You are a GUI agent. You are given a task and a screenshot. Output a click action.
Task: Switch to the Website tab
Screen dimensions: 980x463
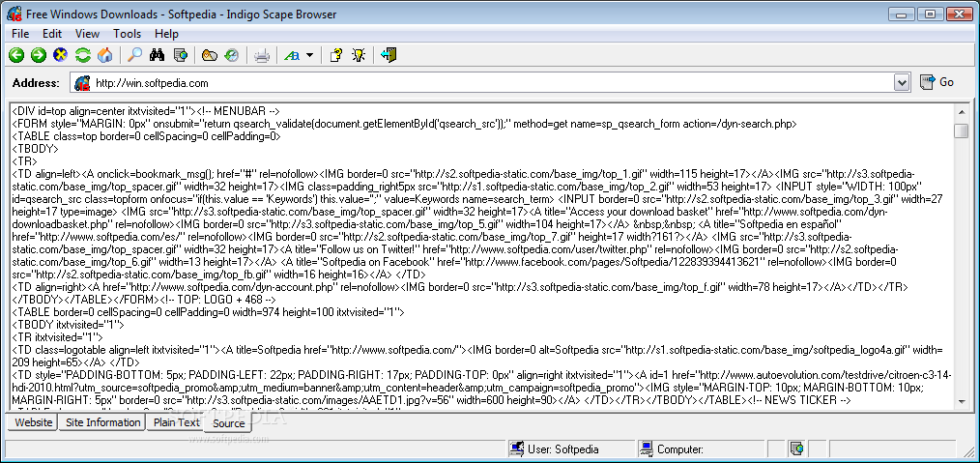point(33,422)
